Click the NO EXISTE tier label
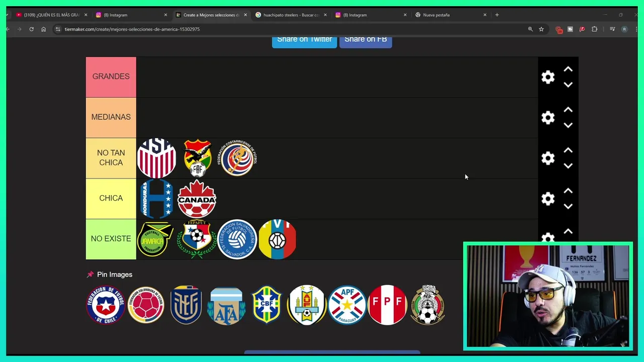The width and height of the screenshot is (644, 362). point(111,239)
